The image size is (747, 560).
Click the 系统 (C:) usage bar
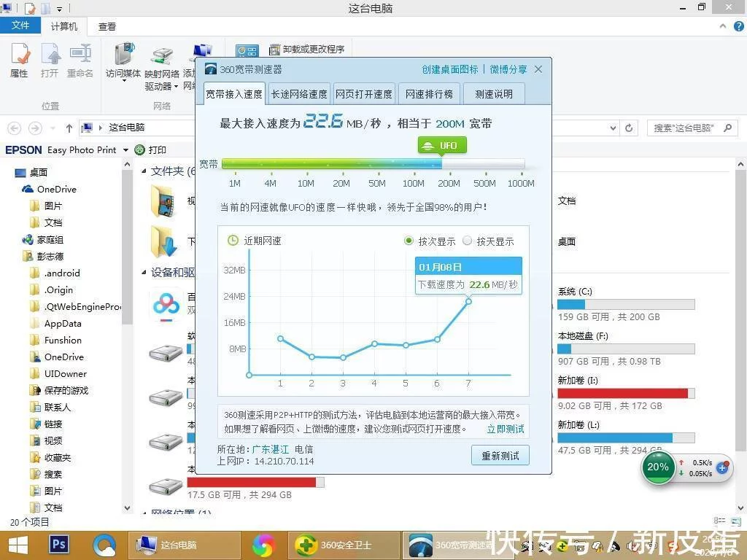tap(626, 304)
